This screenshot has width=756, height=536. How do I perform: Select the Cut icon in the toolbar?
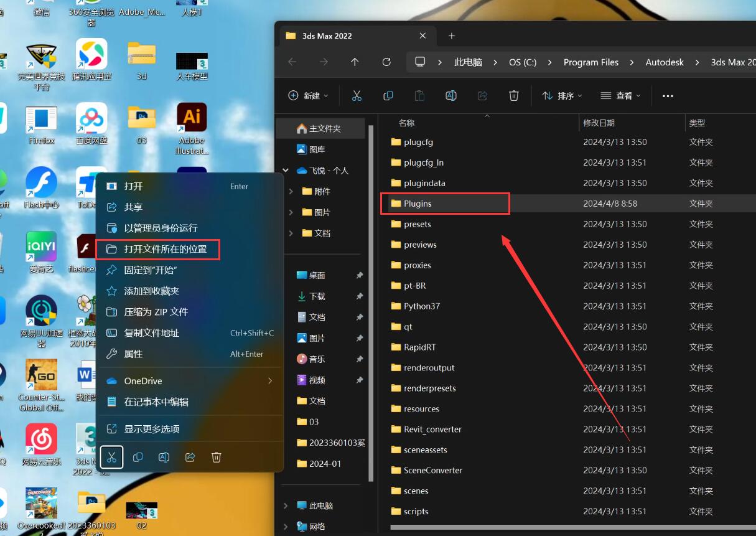click(357, 95)
